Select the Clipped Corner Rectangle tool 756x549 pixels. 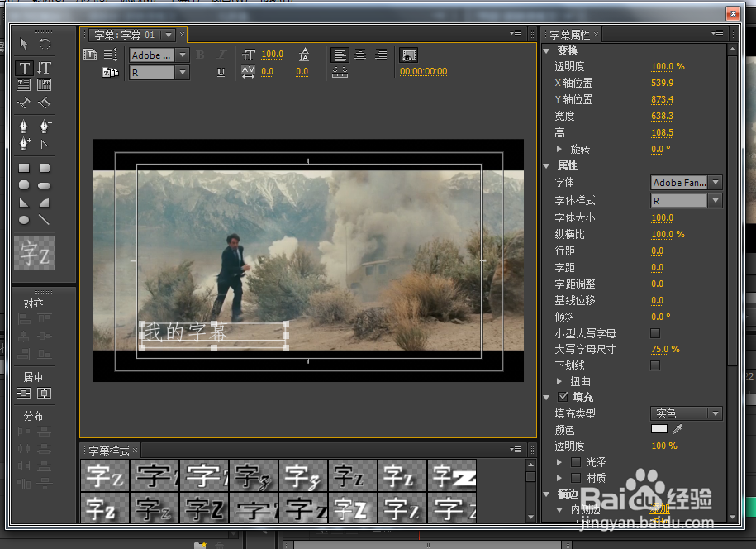click(24, 185)
